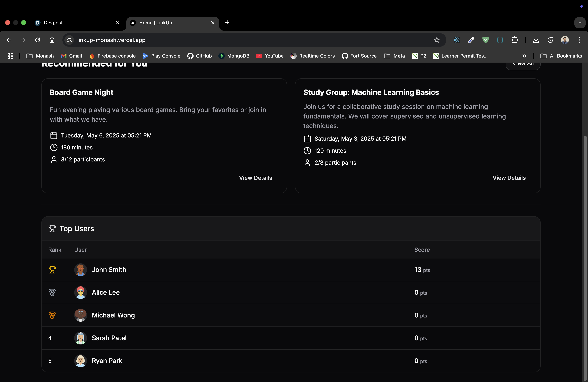588x382 pixels.
Task: Bookmark this page with the star icon
Action: (437, 40)
